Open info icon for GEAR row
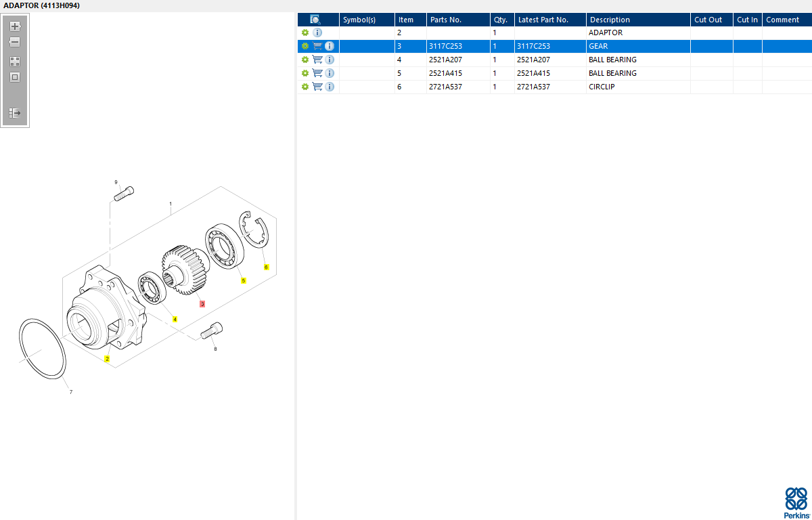 330,46
